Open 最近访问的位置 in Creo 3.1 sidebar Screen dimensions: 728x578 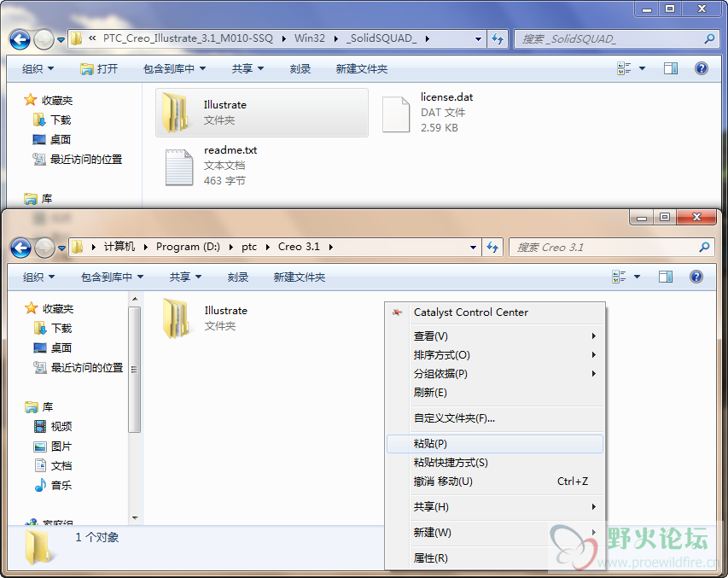pyautogui.click(x=78, y=367)
